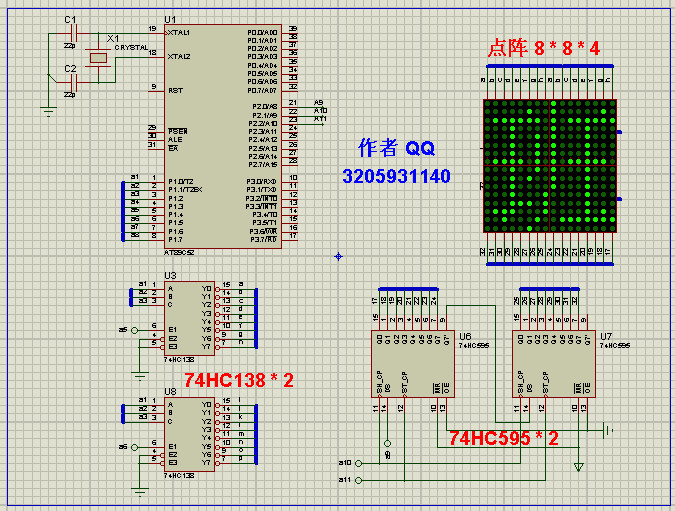Click the blue text '作者 QQ'
The image size is (675, 511).
tap(396, 148)
